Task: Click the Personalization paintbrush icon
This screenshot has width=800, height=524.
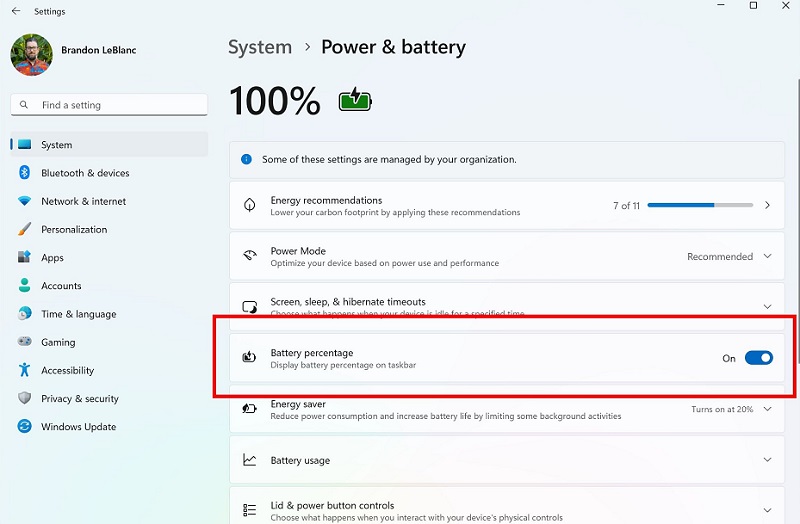Action: click(x=25, y=229)
